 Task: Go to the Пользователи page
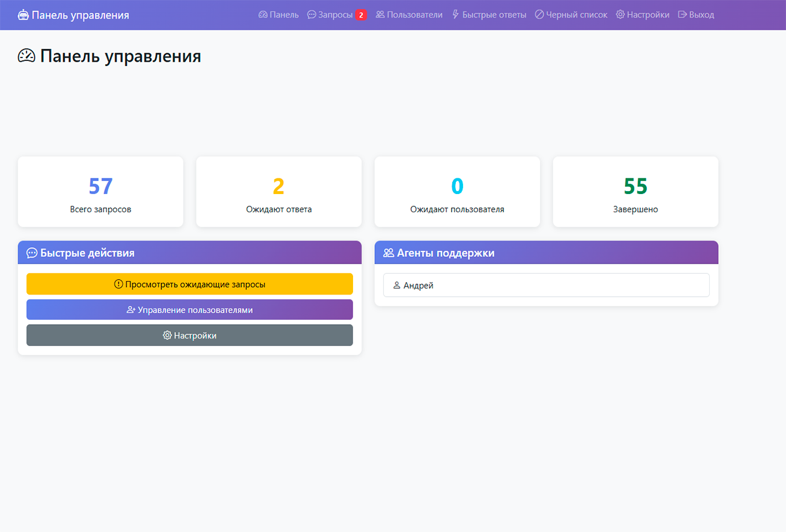click(x=415, y=15)
